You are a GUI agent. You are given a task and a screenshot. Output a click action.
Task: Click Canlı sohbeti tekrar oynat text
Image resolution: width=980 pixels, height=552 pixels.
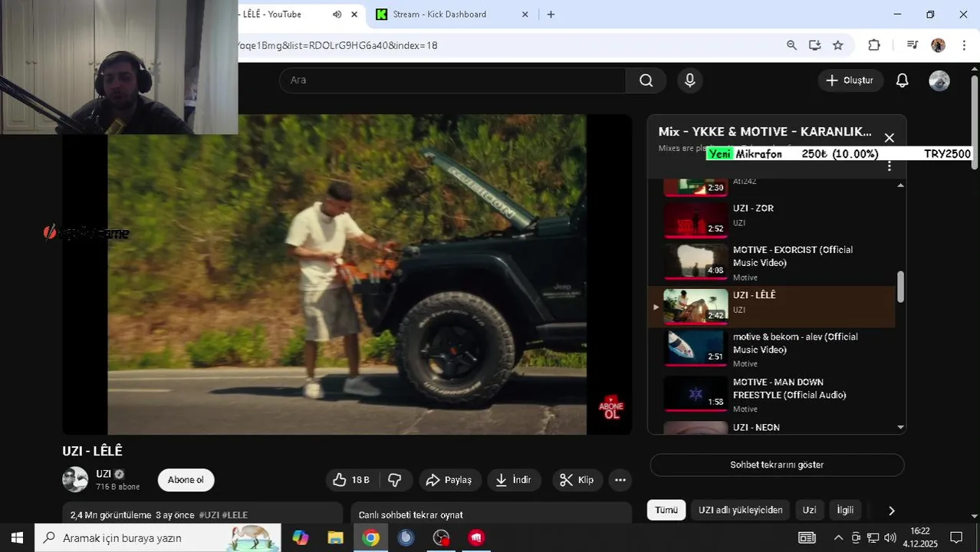tap(410, 515)
